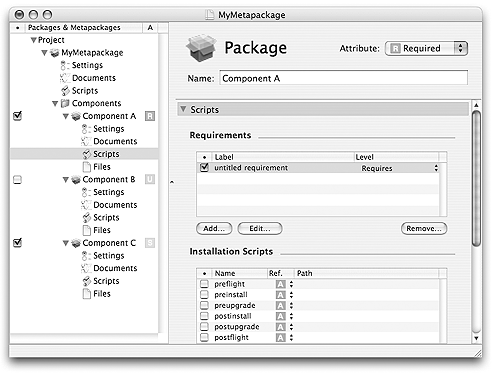Image resolution: width=500 pixels, height=378 pixels.
Task: Toggle the preflight script checkbox
Action: (x=204, y=284)
